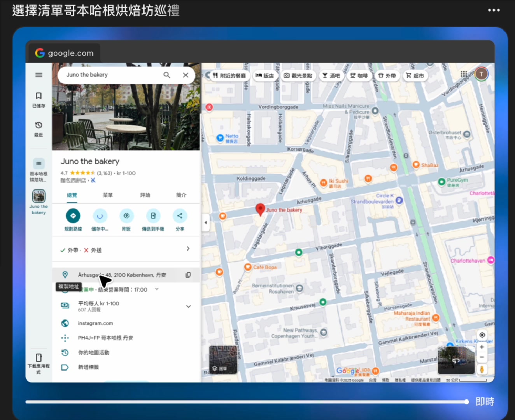Zoom out the map with minus button
This screenshot has height=420, width=515.
coord(482,357)
